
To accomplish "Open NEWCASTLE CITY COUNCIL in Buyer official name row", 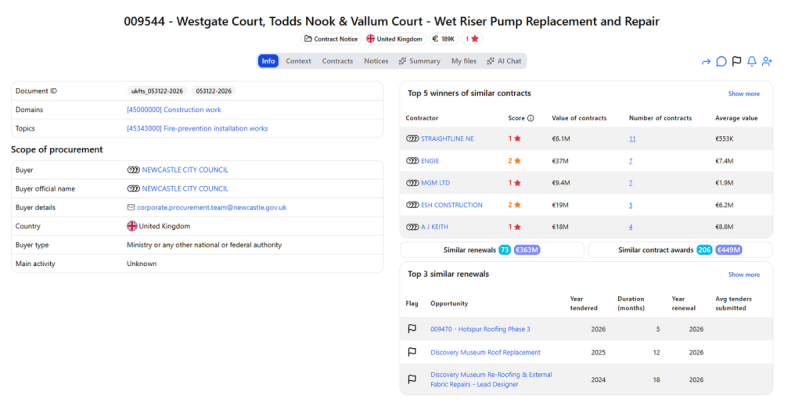I will point(185,189).
